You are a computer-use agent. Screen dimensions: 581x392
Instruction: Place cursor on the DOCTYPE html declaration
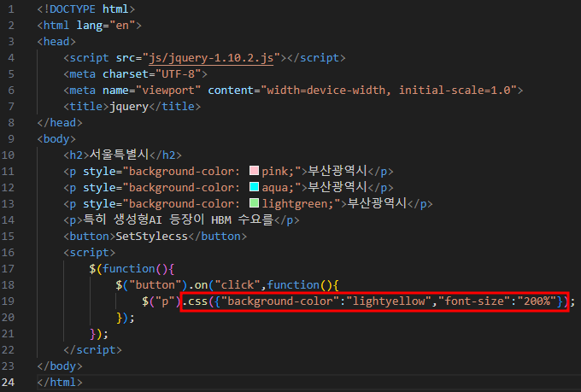tap(86, 9)
